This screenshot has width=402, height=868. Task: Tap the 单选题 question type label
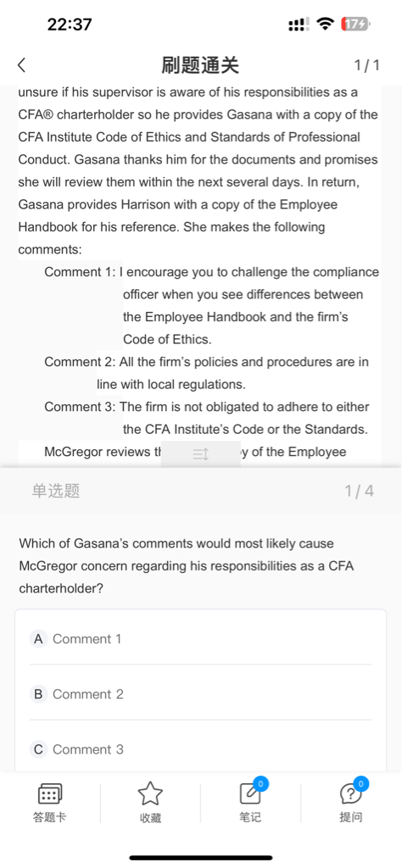coord(56,491)
